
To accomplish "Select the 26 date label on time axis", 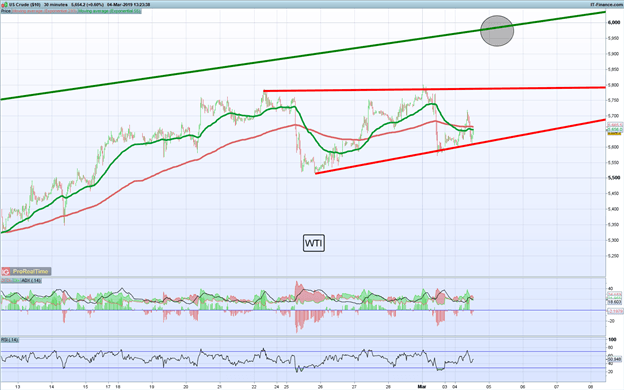I will point(320,386).
